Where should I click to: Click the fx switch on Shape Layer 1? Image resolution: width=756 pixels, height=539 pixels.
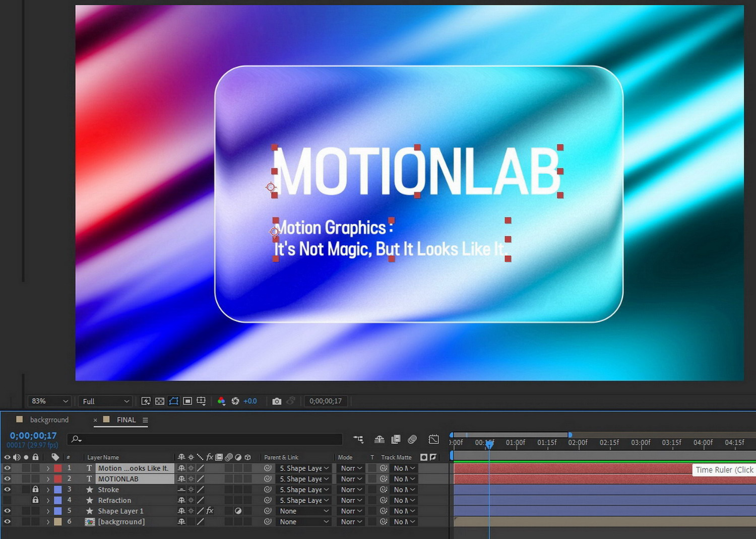click(210, 511)
